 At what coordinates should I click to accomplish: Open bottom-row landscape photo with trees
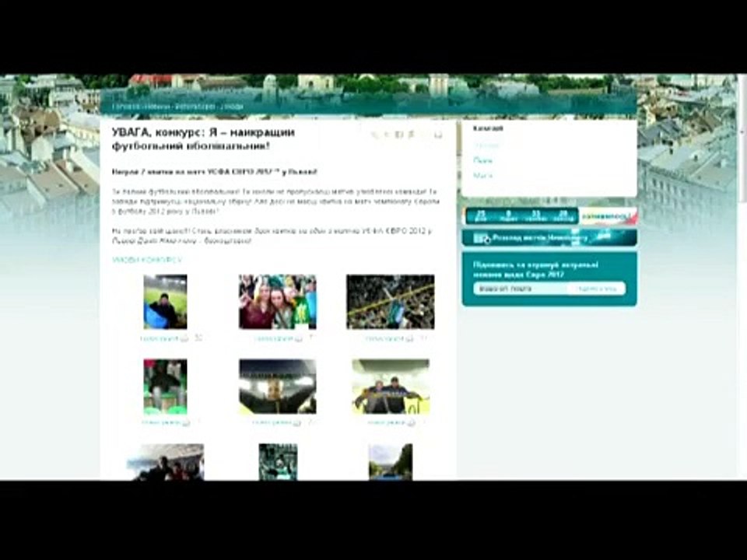(391, 462)
